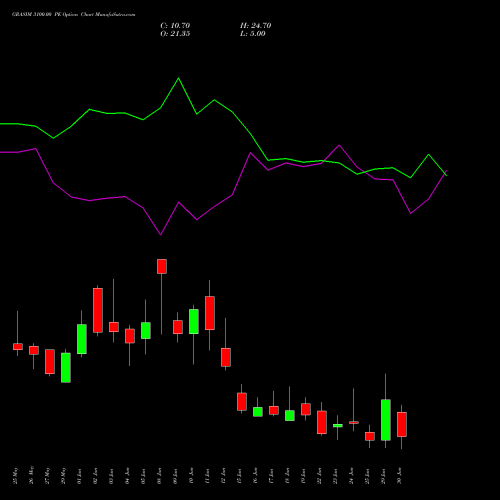The height and width of the screenshot is (500, 500).
Task: Click the '19 Jun' date label
Action: click(303, 476)
